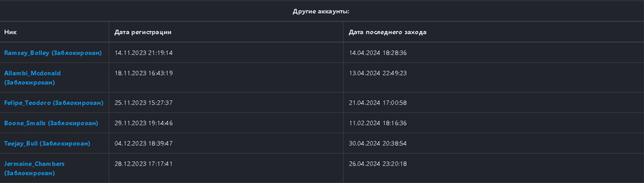Open the Ramsey_Bolley account link

tap(53, 53)
